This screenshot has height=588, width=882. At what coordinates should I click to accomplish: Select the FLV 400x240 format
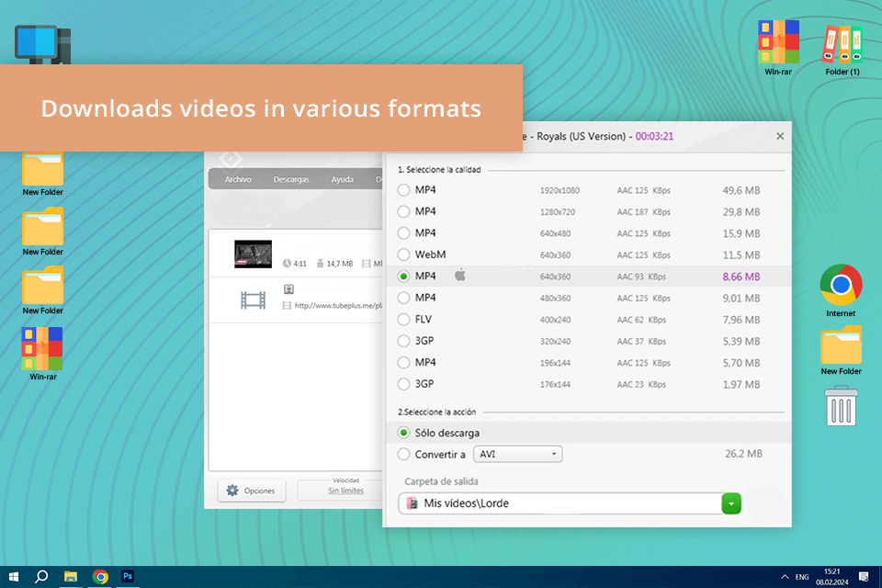click(403, 320)
